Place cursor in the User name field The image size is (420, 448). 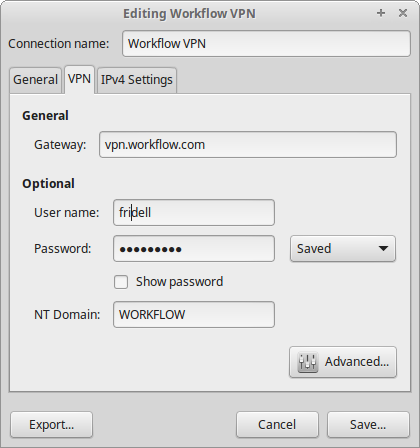tap(194, 213)
